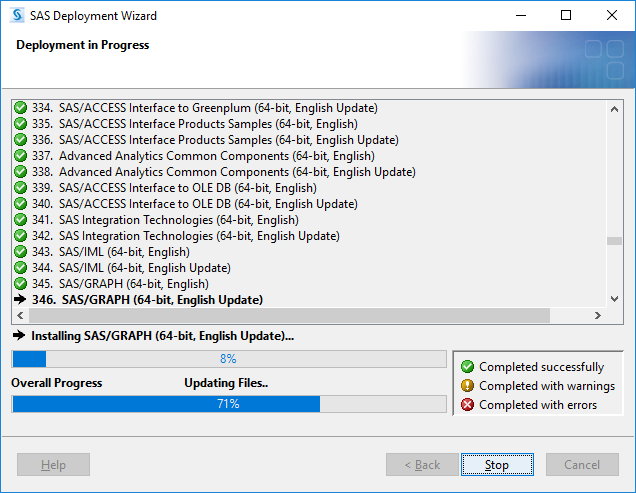Viewport: 636px width, 493px height.
Task: Minimize the SAS Deployment Wizard window
Action: (x=521, y=15)
